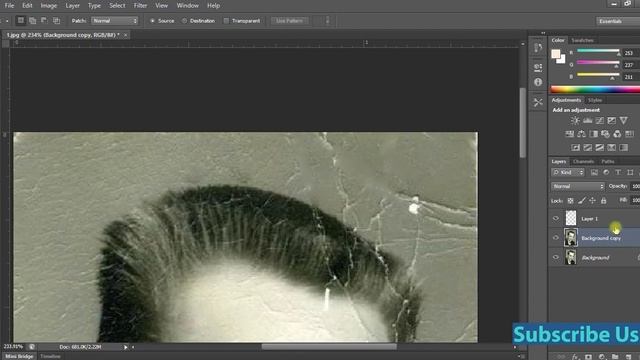Add an Exposure adjustment
Viewport: 640px width, 360px height.
(x=611, y=120)
